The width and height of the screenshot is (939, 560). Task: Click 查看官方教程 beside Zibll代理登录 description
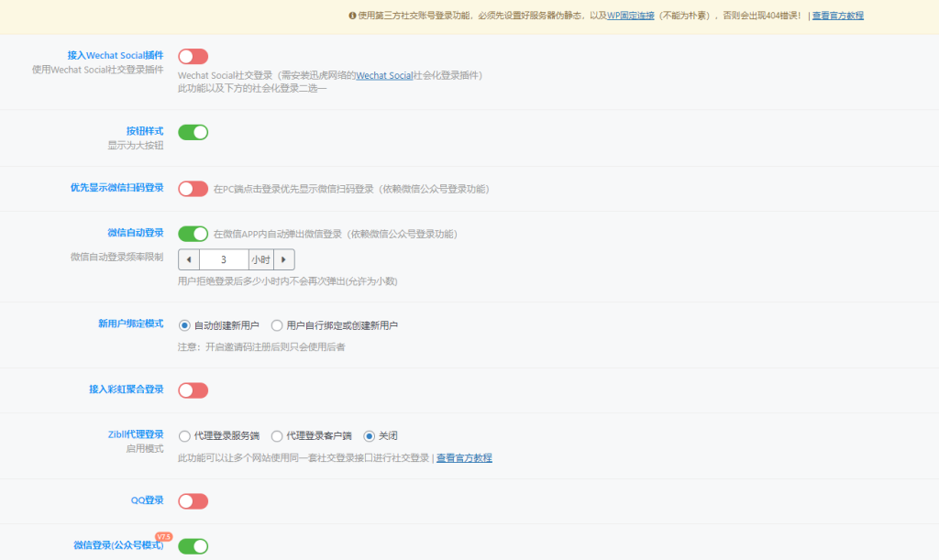pyautogui.click(x=463, y=457)
